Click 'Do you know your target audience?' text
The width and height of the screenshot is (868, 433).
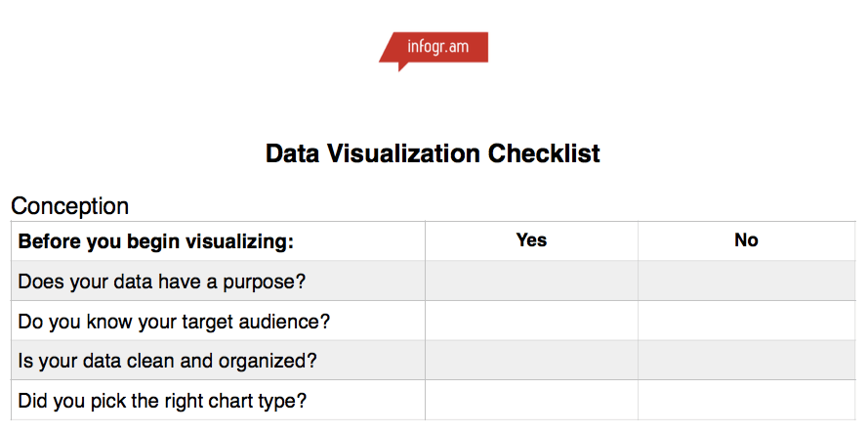[174, 322]
